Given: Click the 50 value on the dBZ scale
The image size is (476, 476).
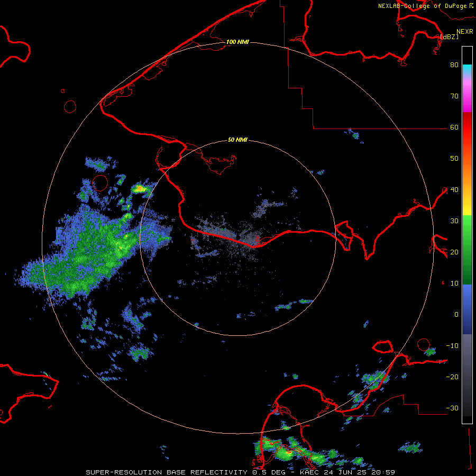Looking at the screenshot, I should coord(454,159).
